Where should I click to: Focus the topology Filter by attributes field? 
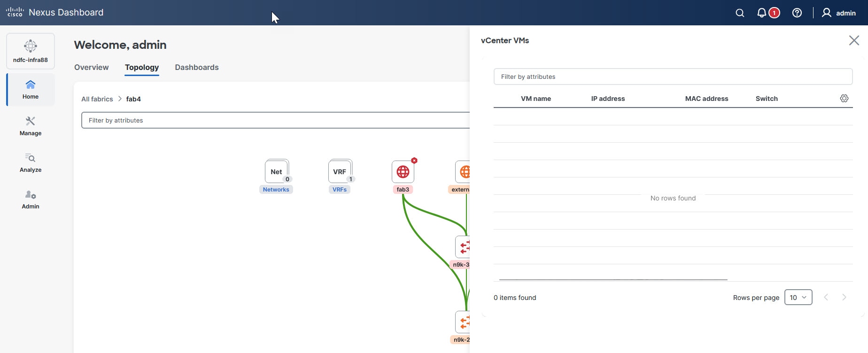coord(275,120)
